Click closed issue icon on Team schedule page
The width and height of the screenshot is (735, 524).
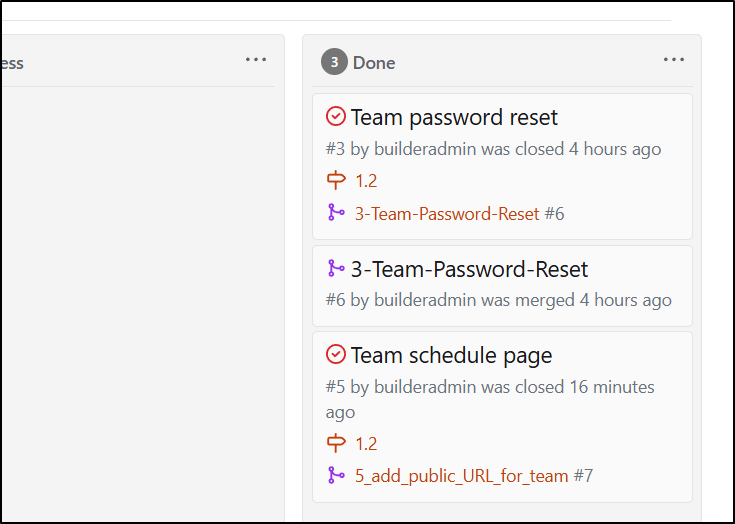tap(336, 354)
